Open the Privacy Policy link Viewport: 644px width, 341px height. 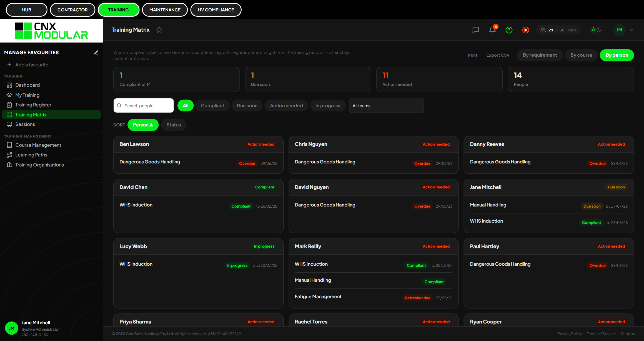click(570, 334)
